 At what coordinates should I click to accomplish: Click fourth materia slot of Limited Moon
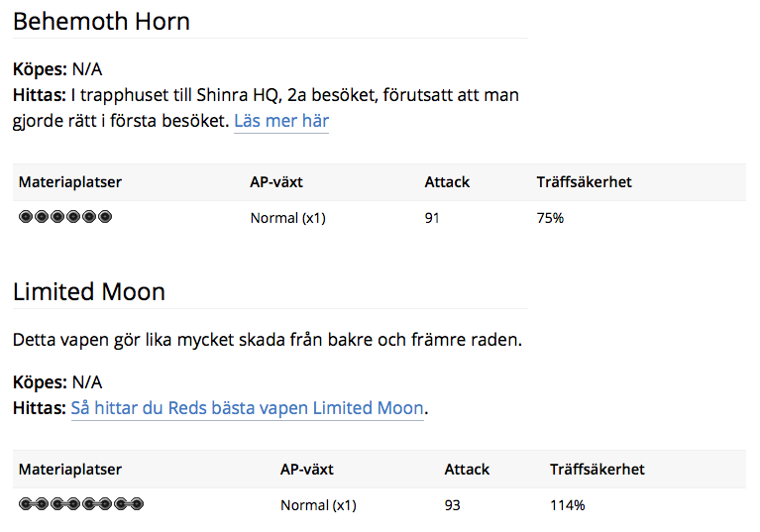[x=73, y=504]
